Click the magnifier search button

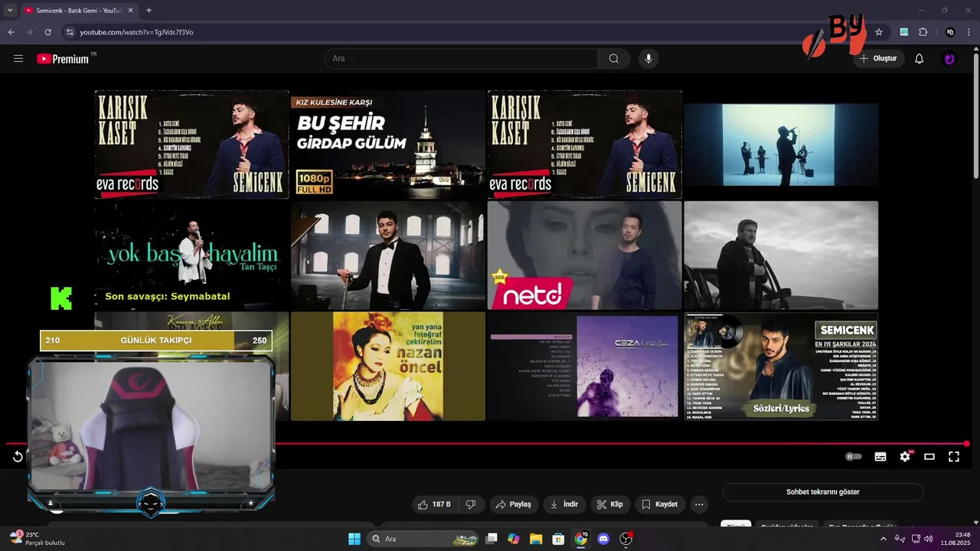pyautogui.click(x=614, y=59)
